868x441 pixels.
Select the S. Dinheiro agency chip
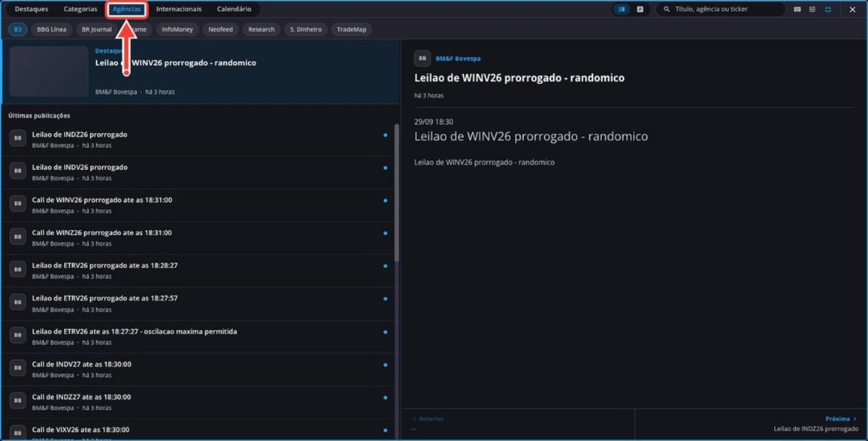pos(306,29)
